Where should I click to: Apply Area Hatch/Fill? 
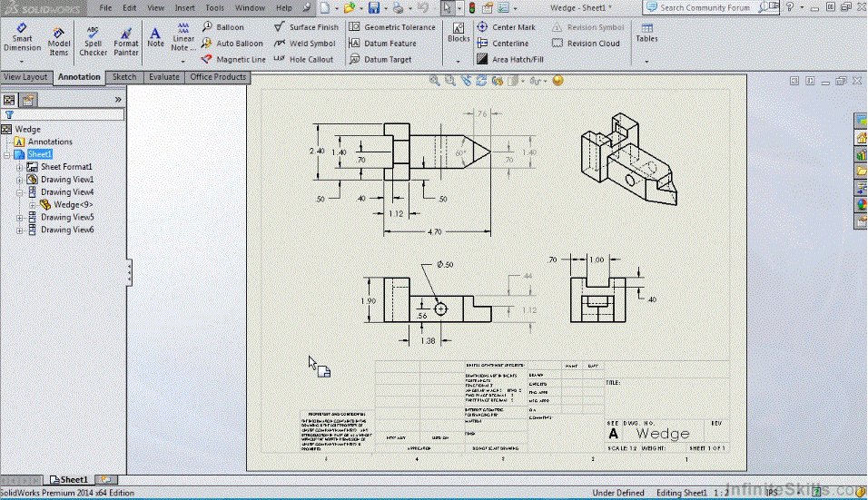click(510, 59)
